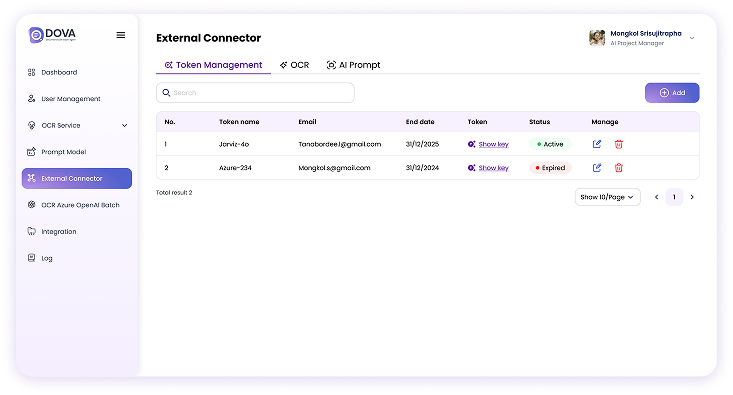Show key for Azure-234 token
The width and height of the screenshot is (733, 395).
click(x=493, y=167)
